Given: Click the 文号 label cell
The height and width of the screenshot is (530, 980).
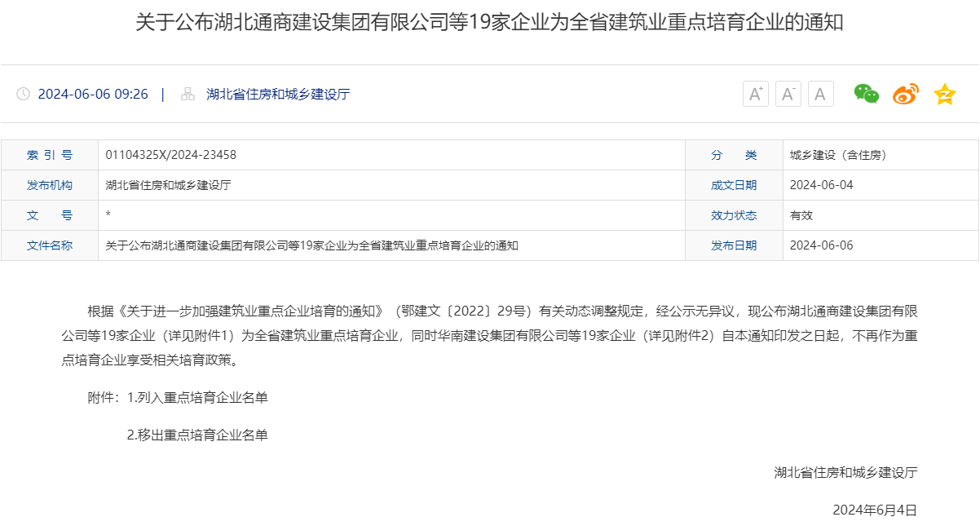Looking at the screenshot, I should click(x=50, y=215).
